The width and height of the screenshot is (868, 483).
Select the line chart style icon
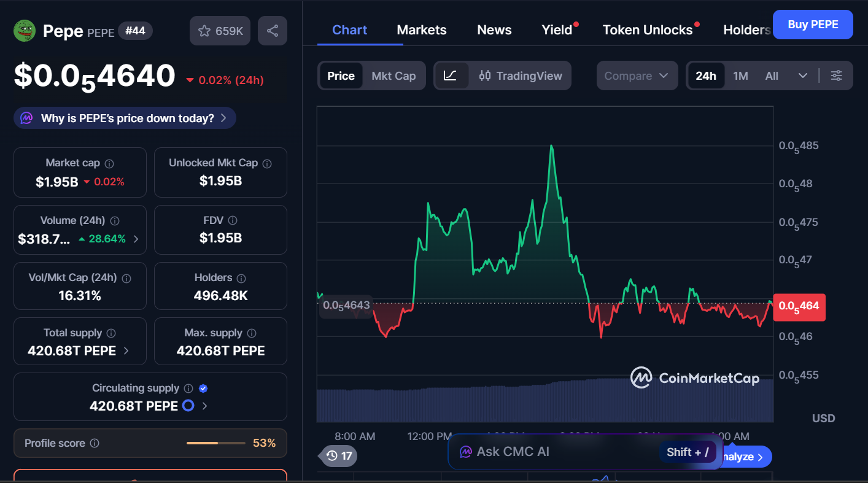(451, 75)
